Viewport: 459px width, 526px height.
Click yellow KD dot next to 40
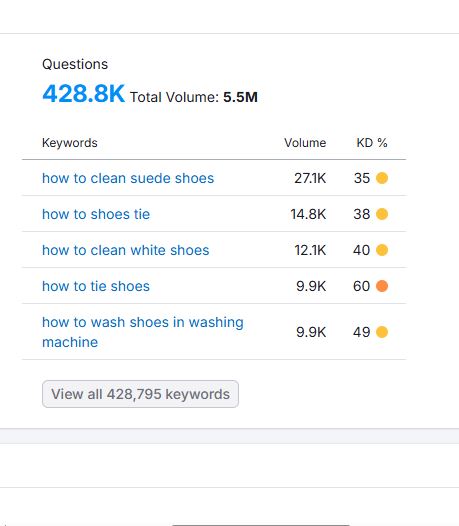pyautogui.click(x=382, y=250)
